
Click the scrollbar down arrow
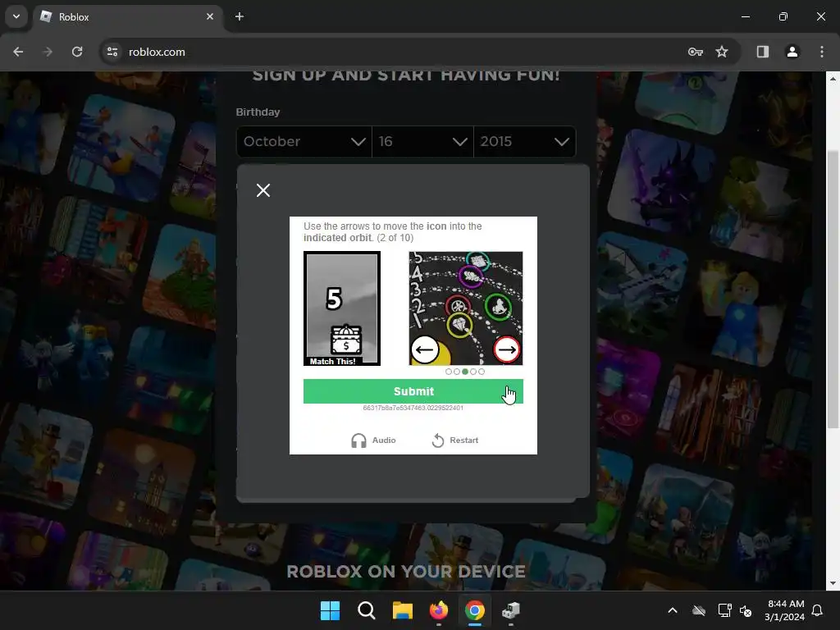click(833, 583)
